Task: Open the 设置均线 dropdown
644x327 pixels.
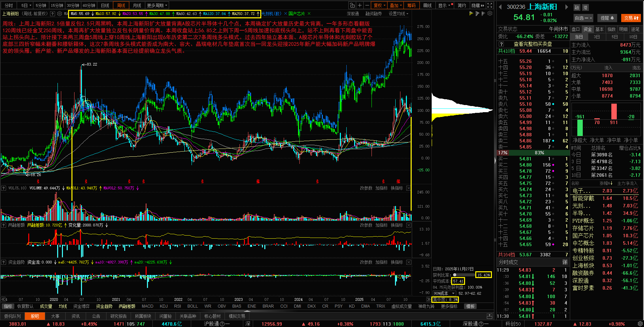Action: (x=398, y=14)
